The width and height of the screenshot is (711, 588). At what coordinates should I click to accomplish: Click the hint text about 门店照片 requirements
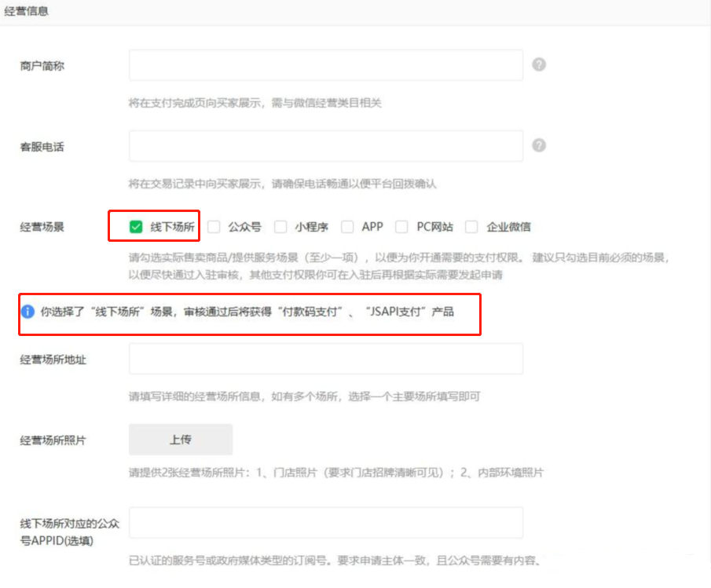point(335,473)
